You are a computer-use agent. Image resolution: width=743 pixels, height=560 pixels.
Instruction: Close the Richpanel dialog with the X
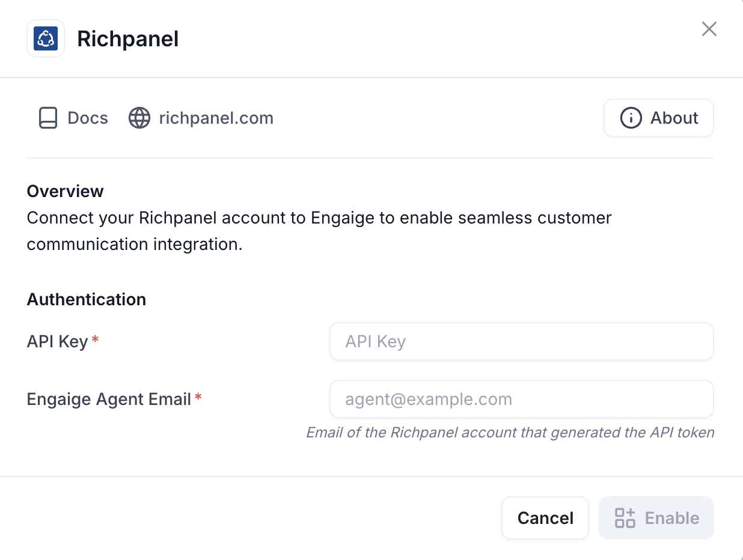pyautogui.click(x=709, y=29)
